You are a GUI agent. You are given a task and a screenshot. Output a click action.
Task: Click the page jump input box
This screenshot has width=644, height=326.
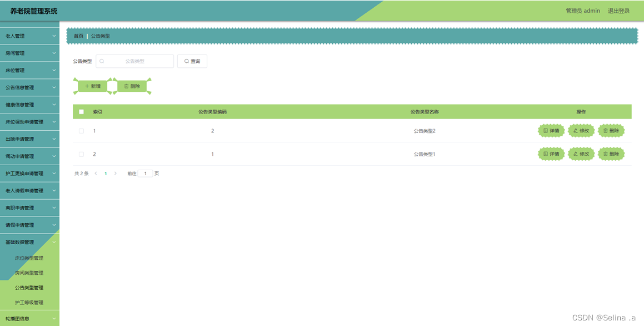pos(146,174)
